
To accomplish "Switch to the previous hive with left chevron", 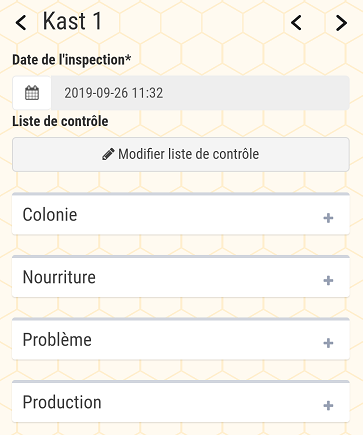I will pyautogui.click(x=296, y=23).
